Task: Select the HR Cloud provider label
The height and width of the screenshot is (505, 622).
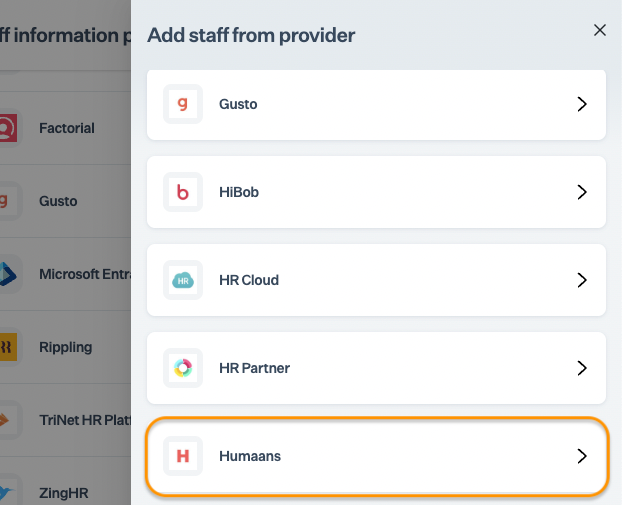Action: pos(249,280)
